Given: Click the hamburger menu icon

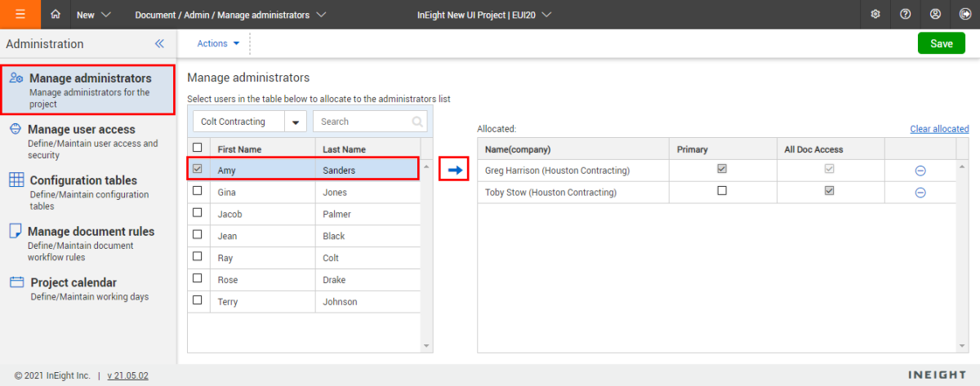Looking at the screenshot, I should pyautogui.click(x=20, y=15).
